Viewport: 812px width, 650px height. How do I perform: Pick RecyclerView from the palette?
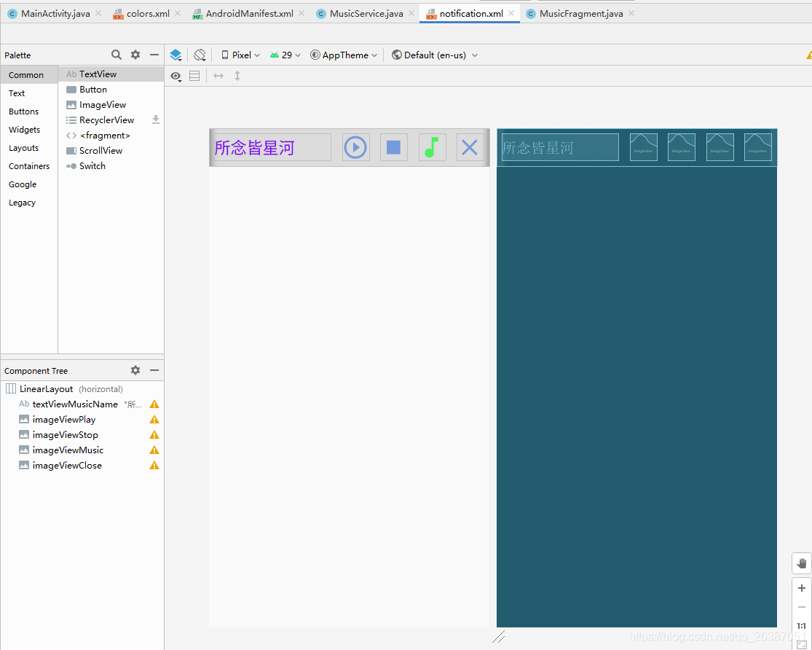point(111,120)
